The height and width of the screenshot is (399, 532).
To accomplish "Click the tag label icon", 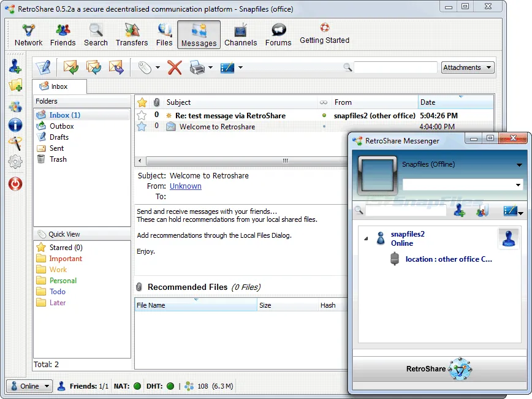I will click(145, 67).
